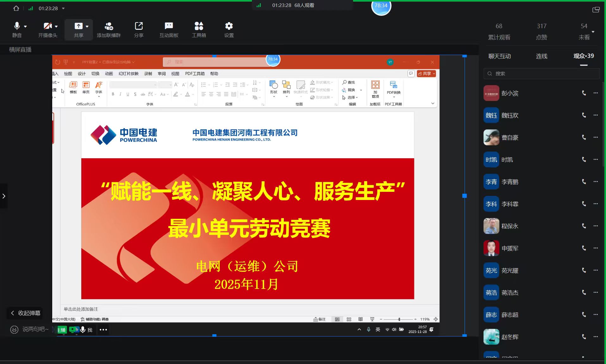The image size is (606, 364).
Task: Collapse the danmaku with 收起弹幕 button
Action: tap(25, 313)
